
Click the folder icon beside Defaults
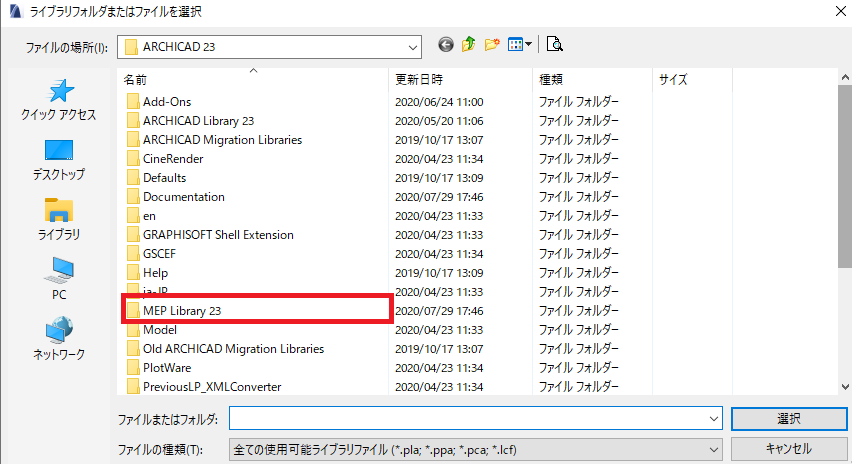[x=133, y=178]
